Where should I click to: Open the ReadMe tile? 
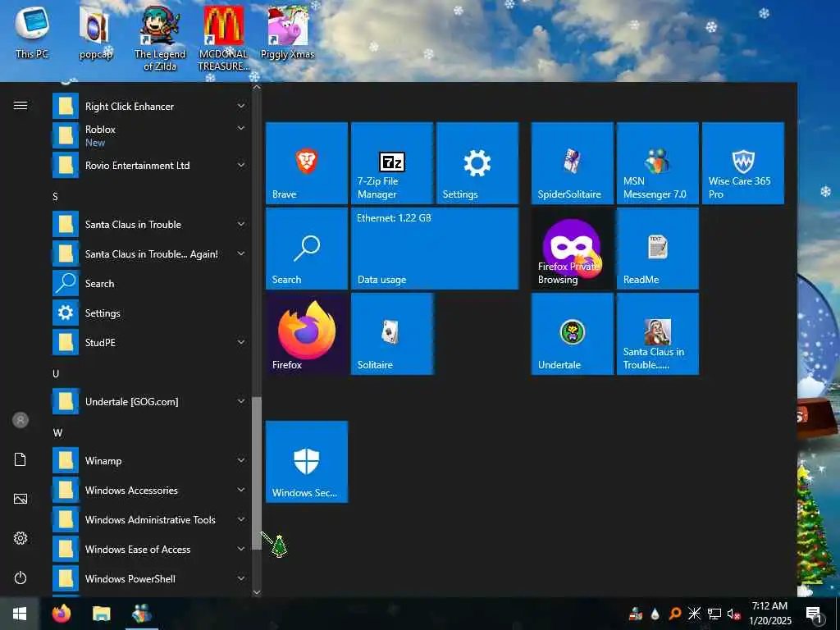[x=657, y=249]
